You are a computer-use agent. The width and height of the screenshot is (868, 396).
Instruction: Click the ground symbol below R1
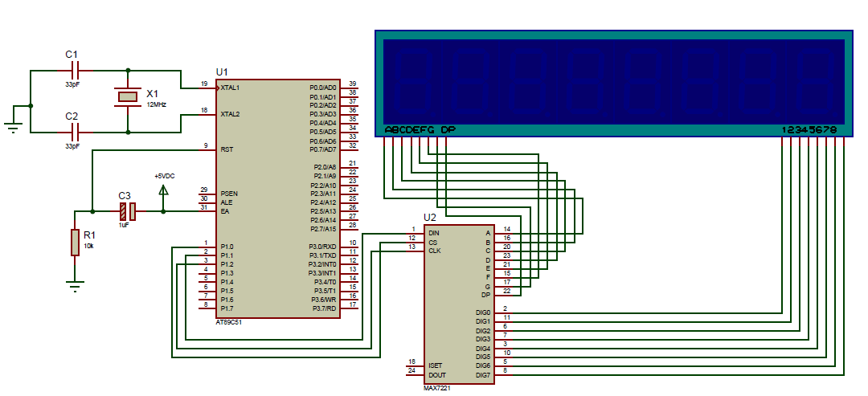[76, 286]
